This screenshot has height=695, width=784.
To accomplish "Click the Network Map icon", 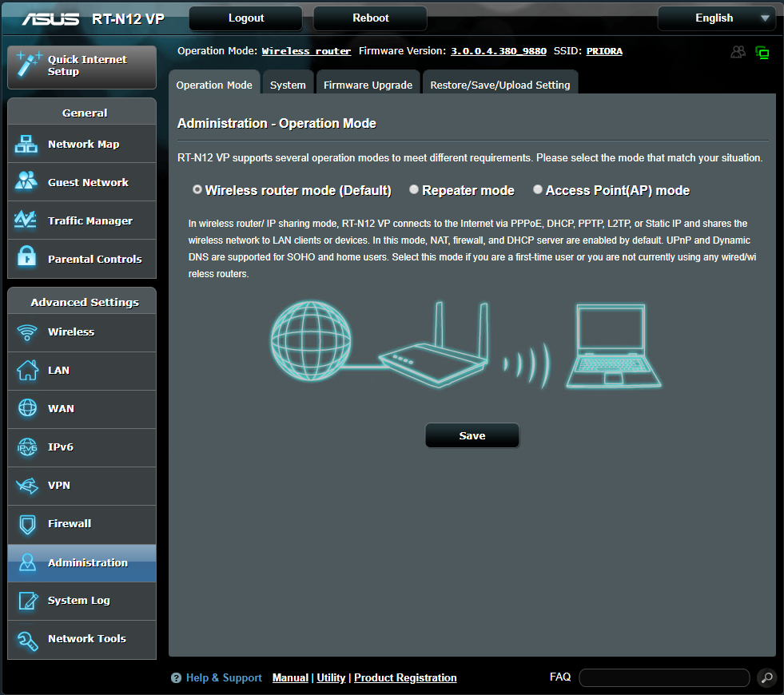I will pos(26,144).
